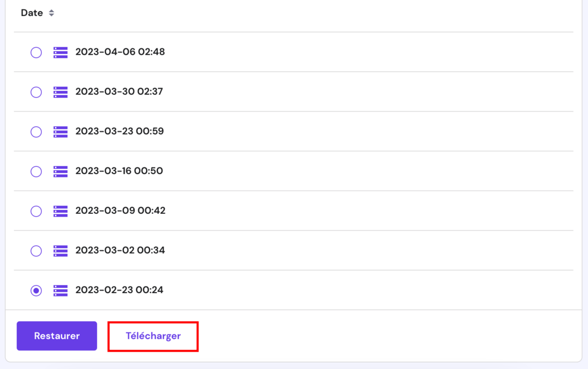Viewport: 588px width, 369px height.
Task: Click the Date column header
Action: click(31, 13)
